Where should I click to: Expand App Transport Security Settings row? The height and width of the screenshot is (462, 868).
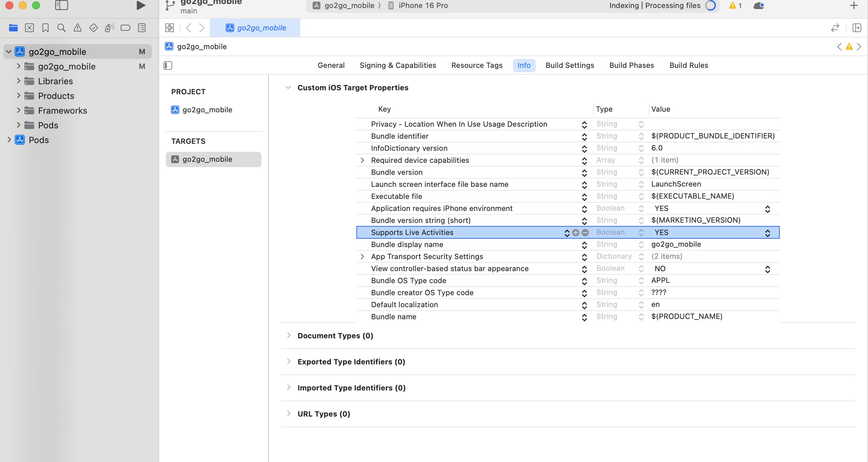362,257
